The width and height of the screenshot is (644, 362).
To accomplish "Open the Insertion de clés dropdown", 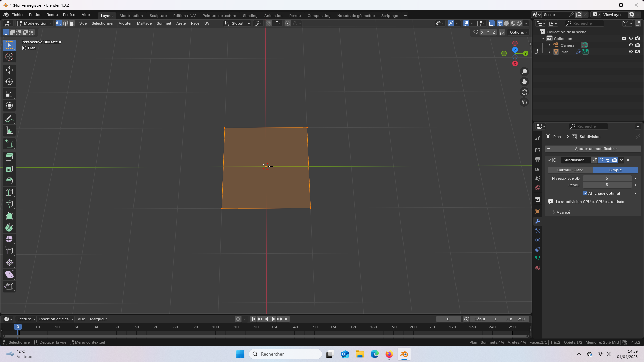I will (56, 319).
